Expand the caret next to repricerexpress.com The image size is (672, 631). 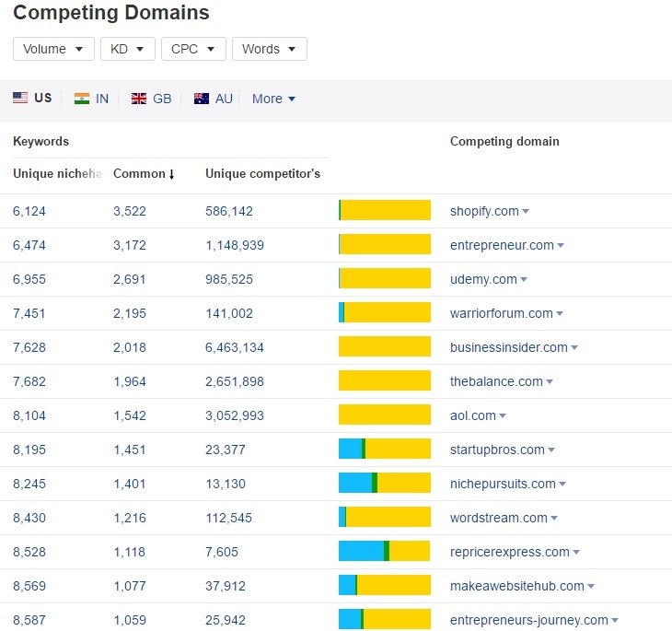576,553
